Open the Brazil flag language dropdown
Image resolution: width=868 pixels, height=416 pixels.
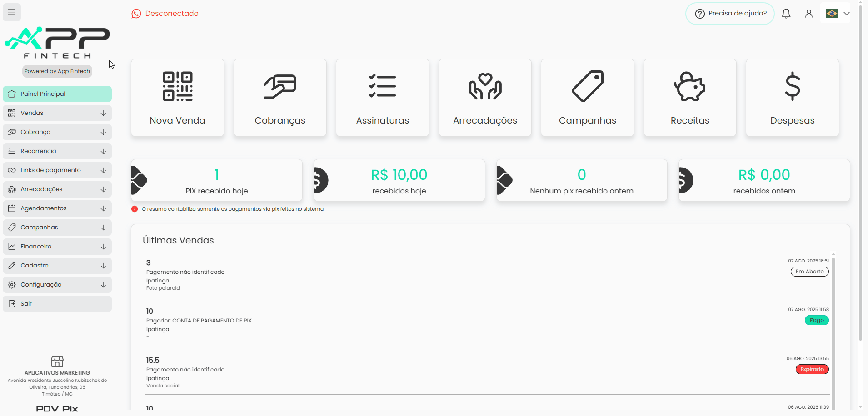[838, 14]
